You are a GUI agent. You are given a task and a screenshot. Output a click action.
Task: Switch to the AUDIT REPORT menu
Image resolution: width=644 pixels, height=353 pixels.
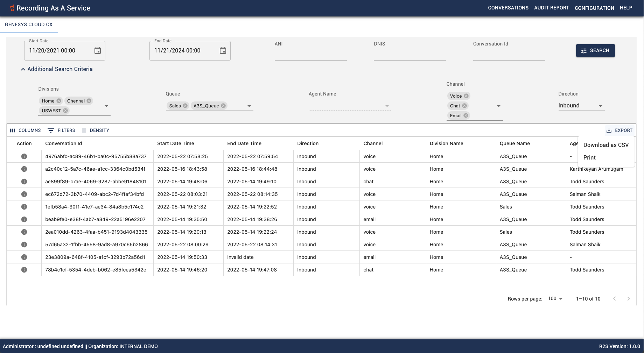[x=551, y=8]
